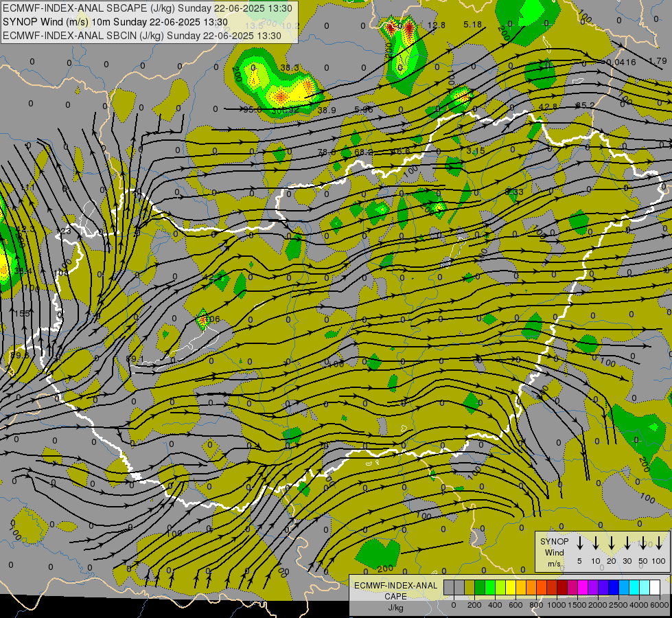Viewport: 672px width, 618px height.
Task: Click the wind arrow above the 10 m/s label
Action: pos(596,543)
